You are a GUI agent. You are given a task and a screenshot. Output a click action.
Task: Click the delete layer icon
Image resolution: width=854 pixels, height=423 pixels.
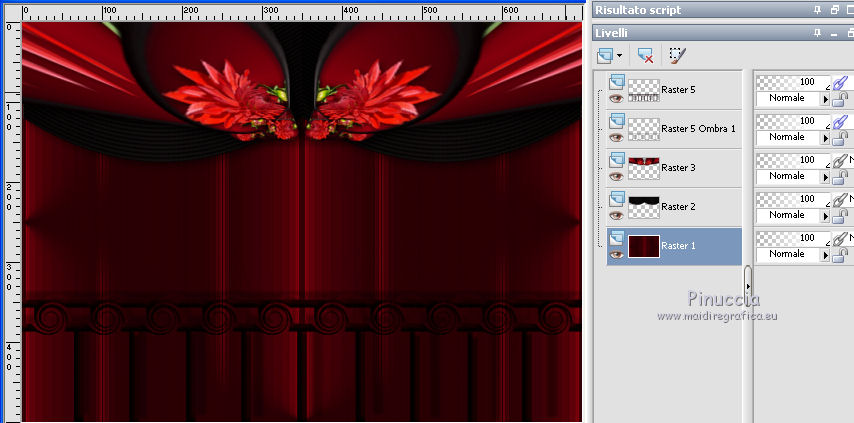(645, 55)
